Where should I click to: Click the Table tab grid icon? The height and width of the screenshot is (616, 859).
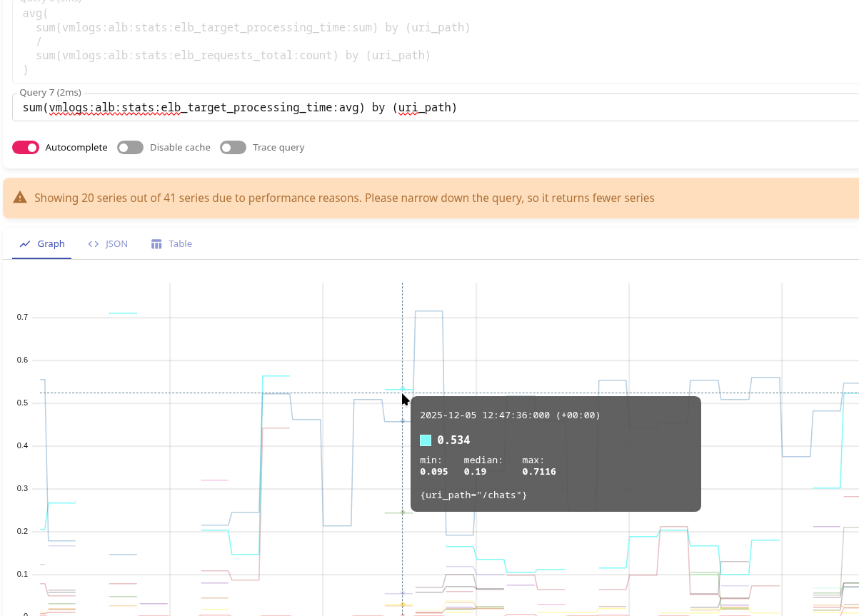tap(156, 244)
